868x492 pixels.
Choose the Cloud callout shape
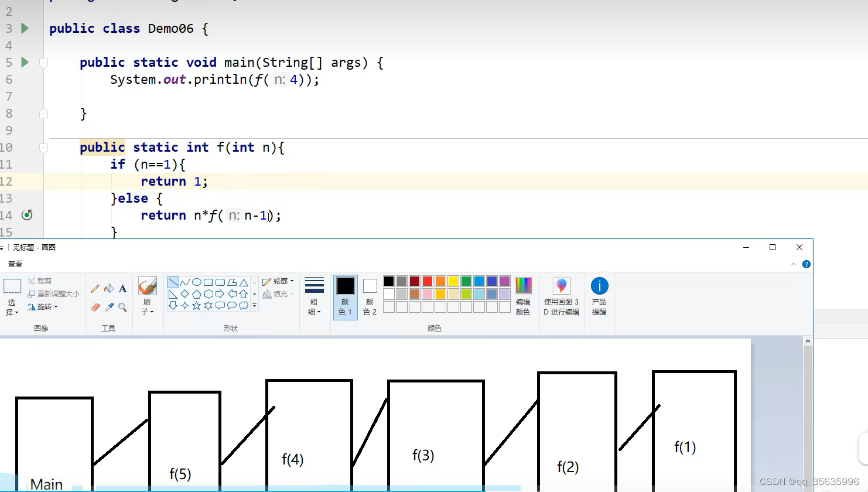244,305
